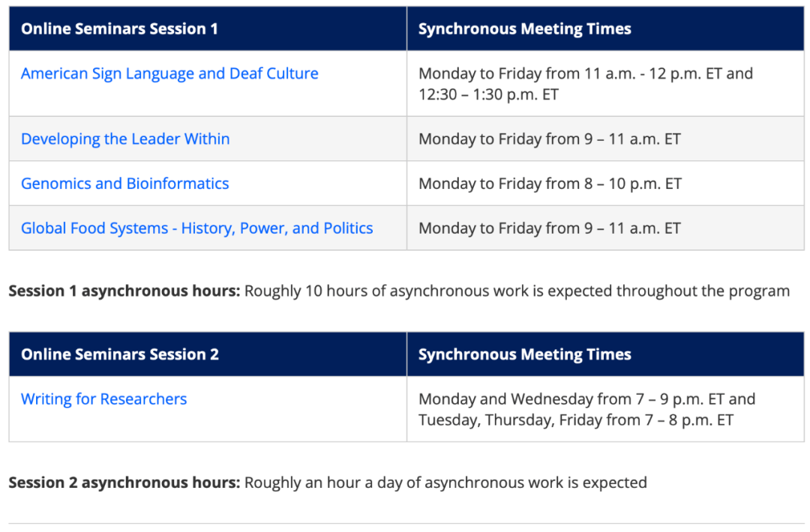Click Session 2 table's Synchronous Meeting Times header
This screenshot has width=810, height=532.
(x=525, y=354)
